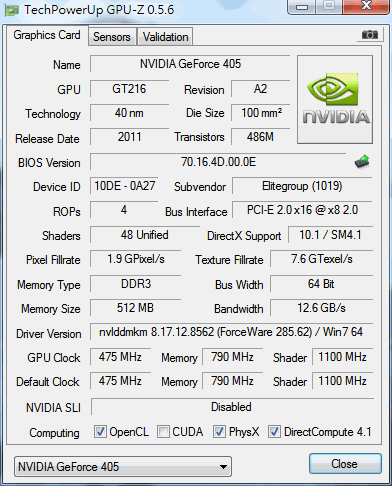Open the Validation tab
The width and height of the screenshot is (392, 486).
[166, 36]
